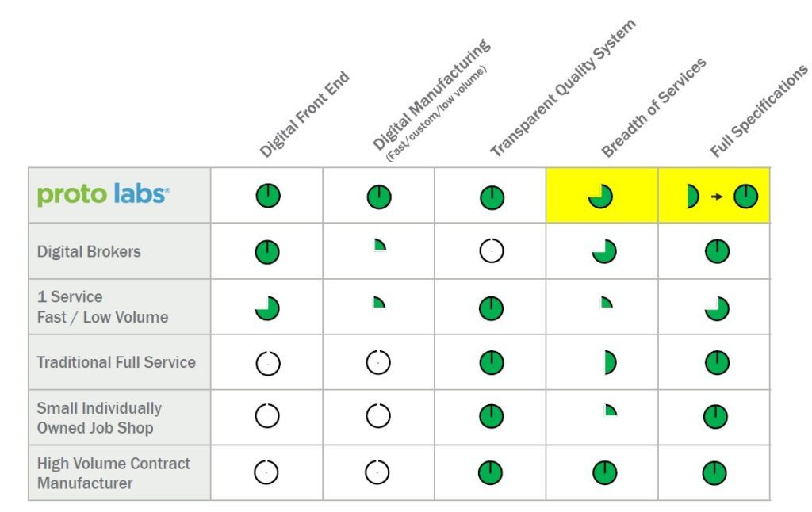812x512 pixels.
Task: Click Traditional Full Service Breadth half circle
Action: click(608, 362)
